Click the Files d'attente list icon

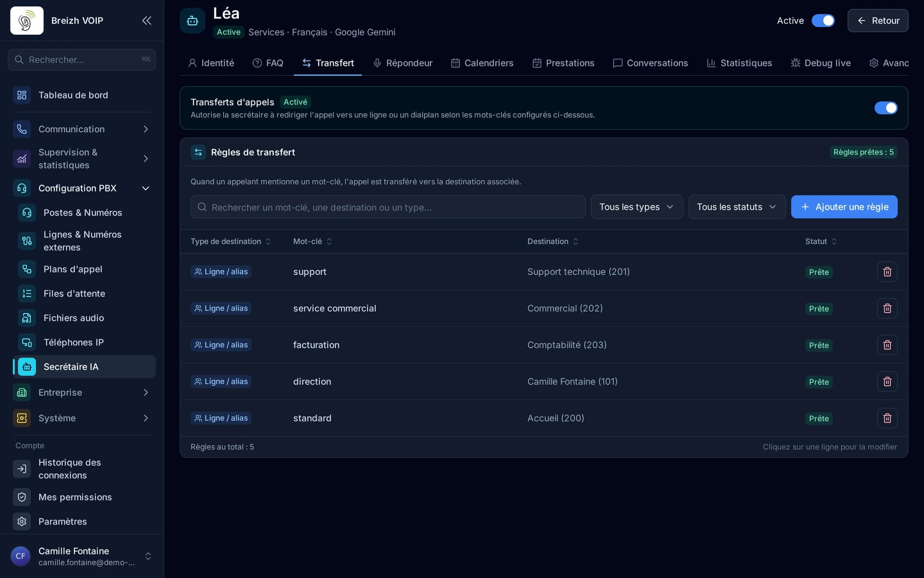(27, 293)
